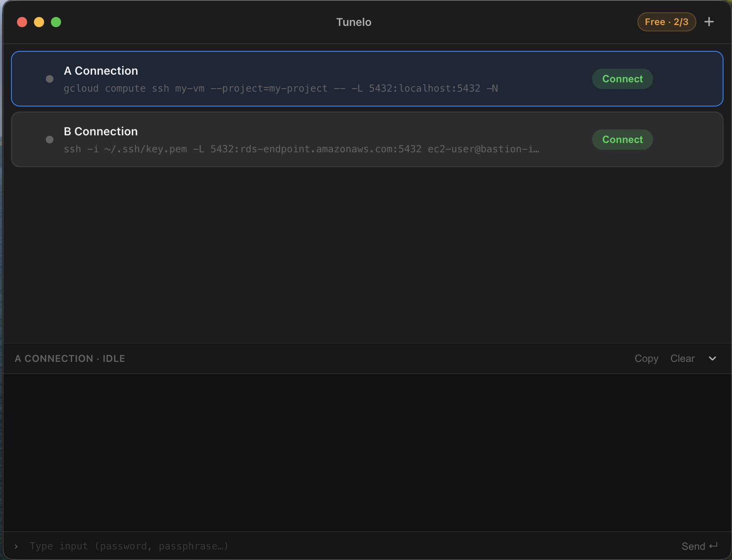Click the green Connect pill for B Connection
This screenshot has width=732, height=560.
622,140
